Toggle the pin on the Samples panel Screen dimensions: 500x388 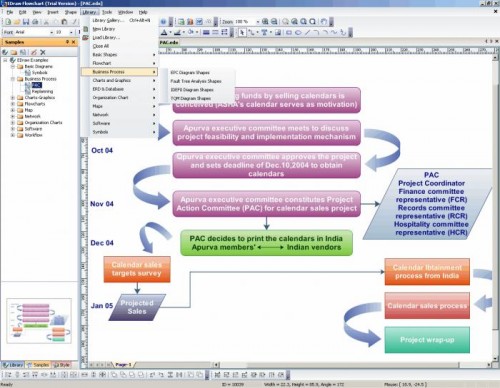(x=67, y=42)
